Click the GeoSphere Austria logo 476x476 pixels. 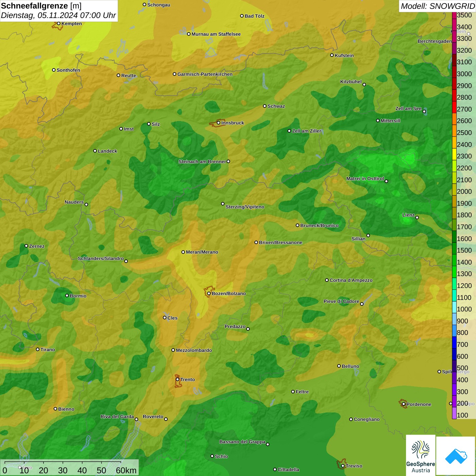point(421,455)
